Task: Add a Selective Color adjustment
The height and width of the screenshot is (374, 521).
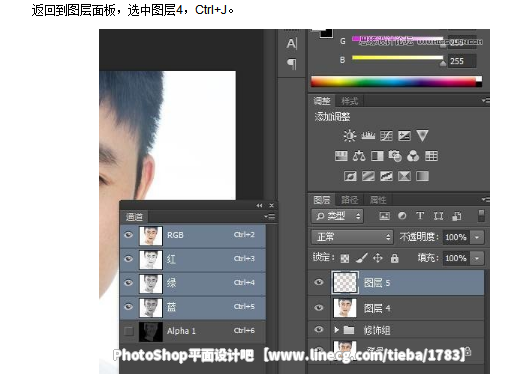Action: (x=404, y=176)
